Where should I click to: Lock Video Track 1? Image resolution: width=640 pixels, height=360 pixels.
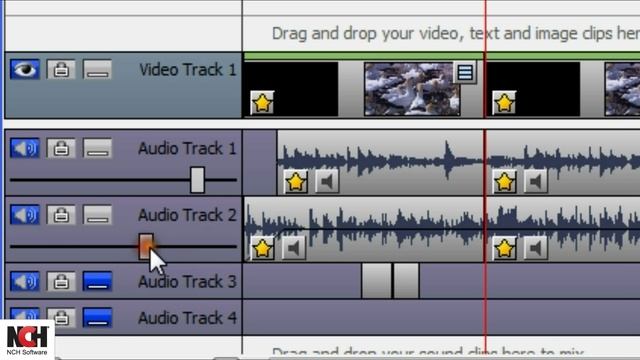point(61,69)
